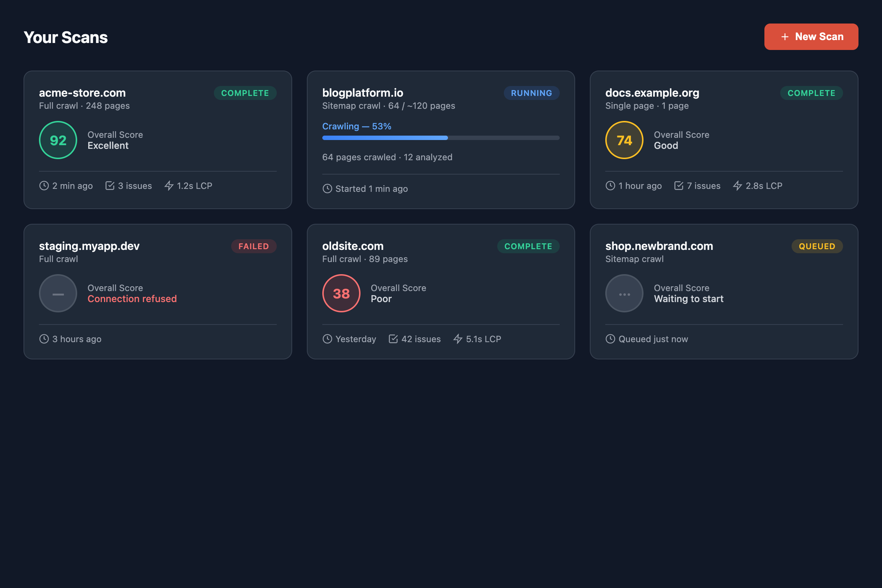This screenshot has height=588, width=882.
Task: Click the lightning LCP icon on acme-store.com card
Action: tap(169, 186)
